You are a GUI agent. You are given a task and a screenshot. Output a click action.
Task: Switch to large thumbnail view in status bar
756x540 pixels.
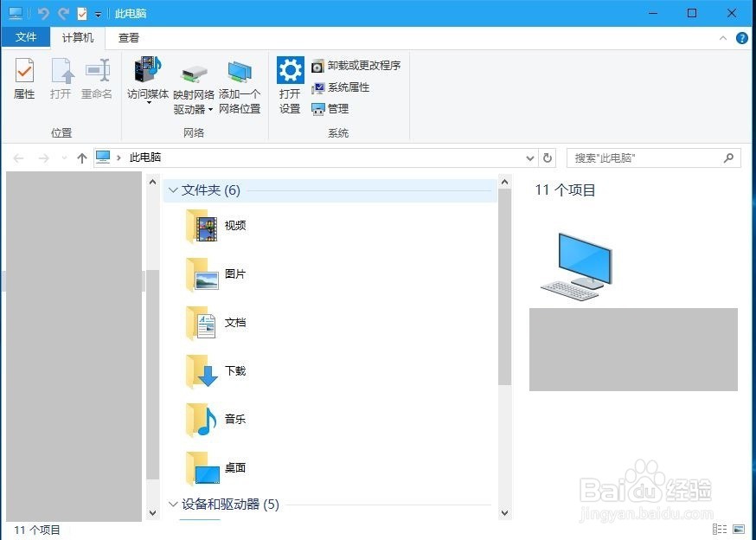click(737, 529)
